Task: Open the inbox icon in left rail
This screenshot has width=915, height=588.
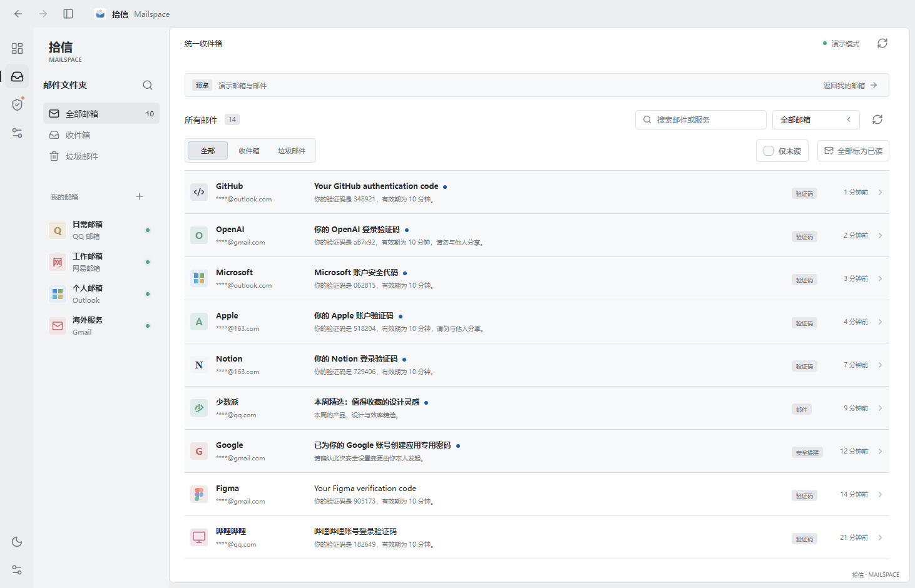Action: (17, 76)
